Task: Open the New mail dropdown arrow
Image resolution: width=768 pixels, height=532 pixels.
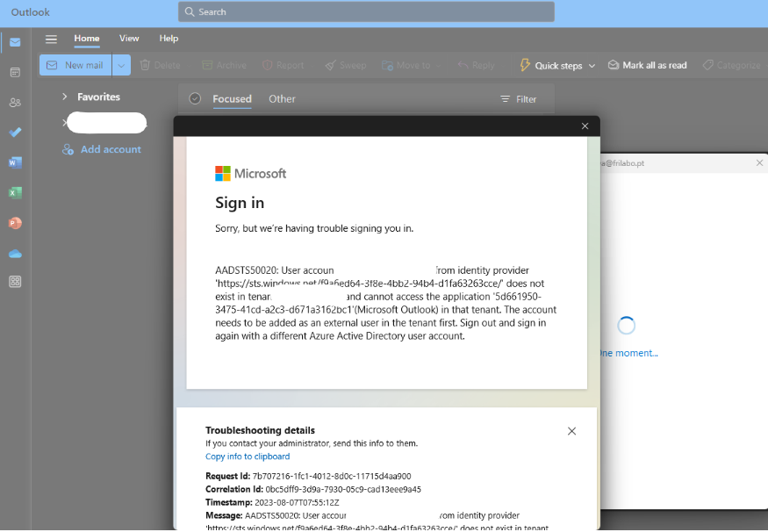Action: 121,65
